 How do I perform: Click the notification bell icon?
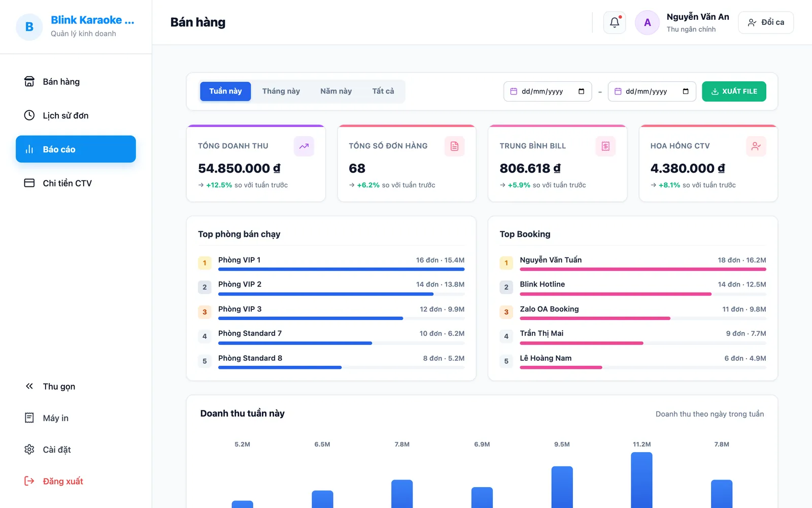pos(615,22)
